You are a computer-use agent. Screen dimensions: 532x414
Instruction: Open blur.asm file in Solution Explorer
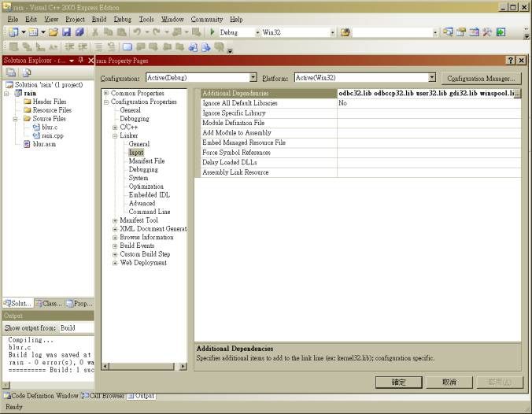44,144
